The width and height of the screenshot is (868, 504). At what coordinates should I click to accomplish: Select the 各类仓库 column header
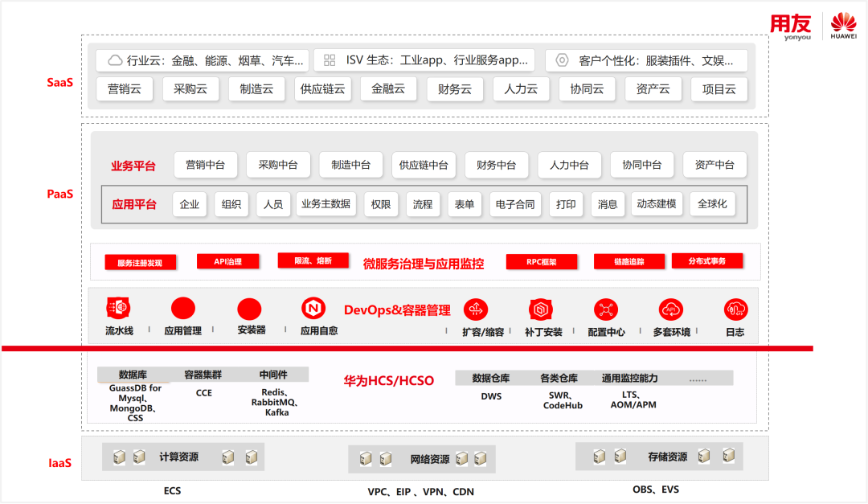(559, 379)
